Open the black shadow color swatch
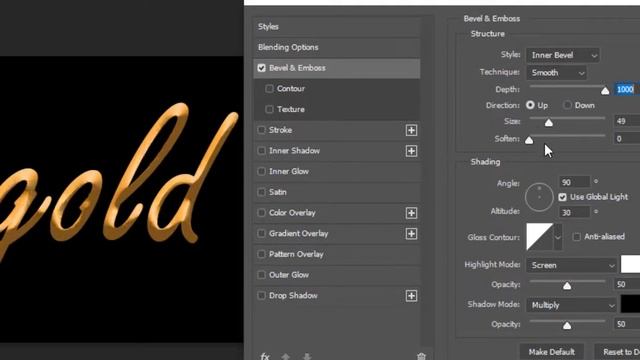The image size is (640, 360). point(630,304)
